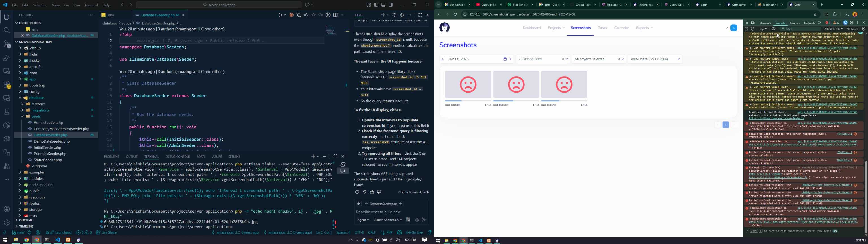The image size is (868, 244).
Task: Retry the last chat response
Action: [357, 192]
